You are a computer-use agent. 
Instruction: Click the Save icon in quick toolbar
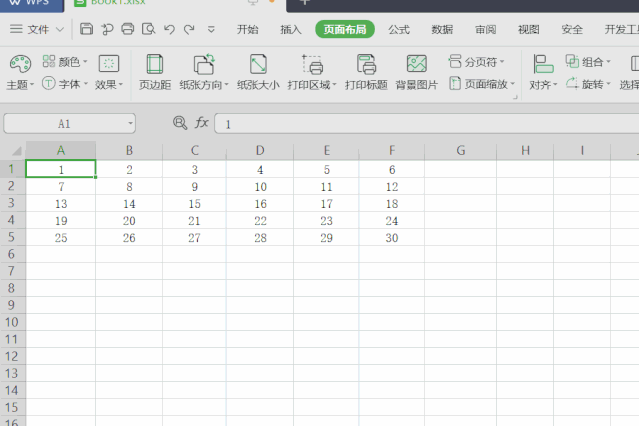coord(87,30)
